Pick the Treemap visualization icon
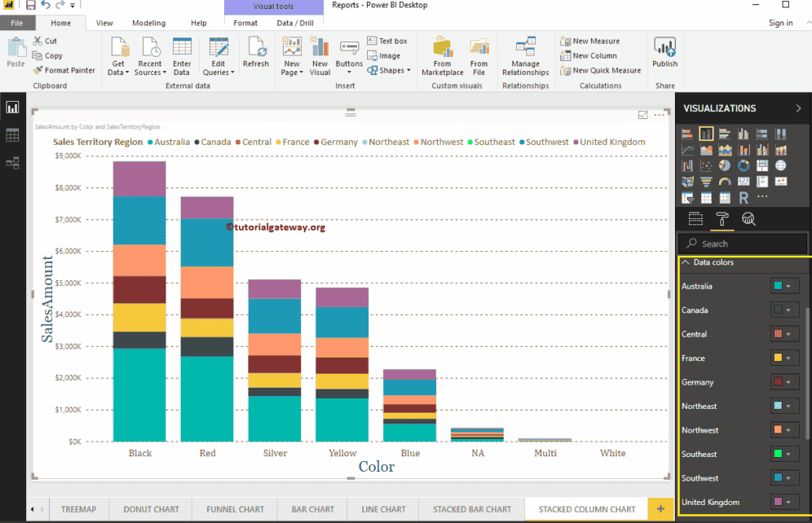The height and width of the screenshot is (523, 812). [762, 165]
